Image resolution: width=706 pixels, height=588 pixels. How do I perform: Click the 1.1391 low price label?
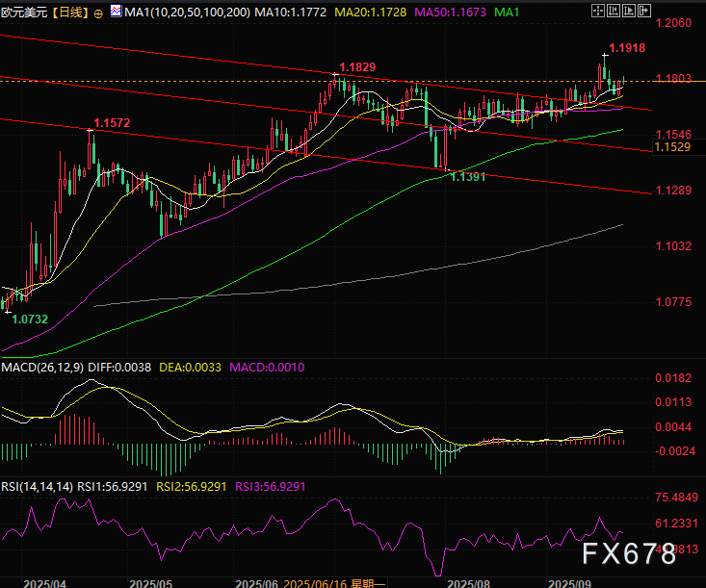[467, 177]
